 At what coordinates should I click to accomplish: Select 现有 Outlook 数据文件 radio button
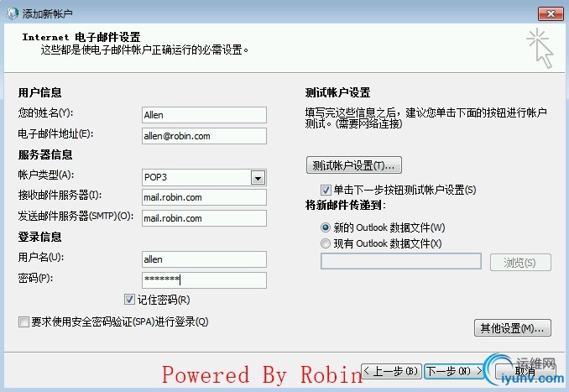326,243
